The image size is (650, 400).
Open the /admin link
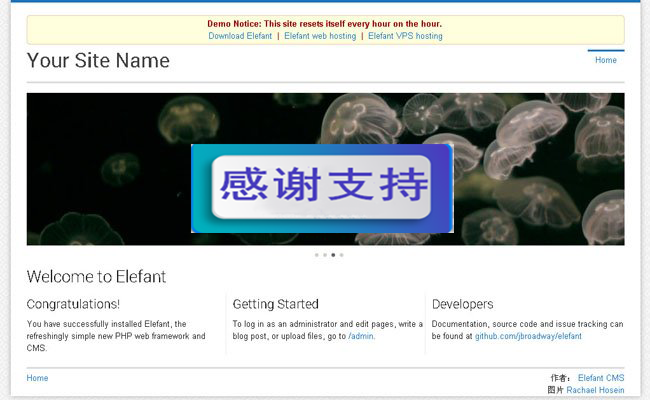point(361,336)
